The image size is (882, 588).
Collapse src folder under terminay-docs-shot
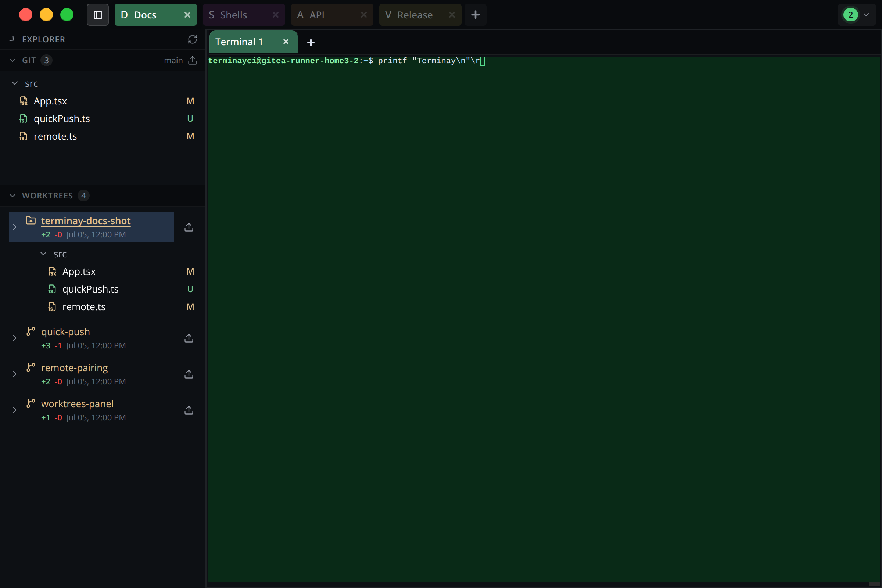[43, 254]
